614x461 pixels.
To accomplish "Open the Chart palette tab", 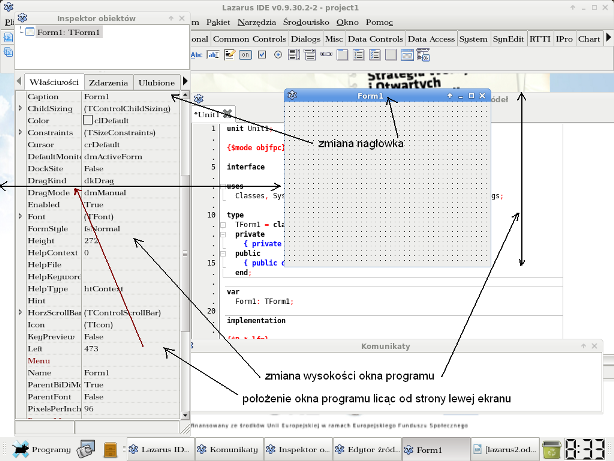I will pyautogui.click(x=589, y=39).
